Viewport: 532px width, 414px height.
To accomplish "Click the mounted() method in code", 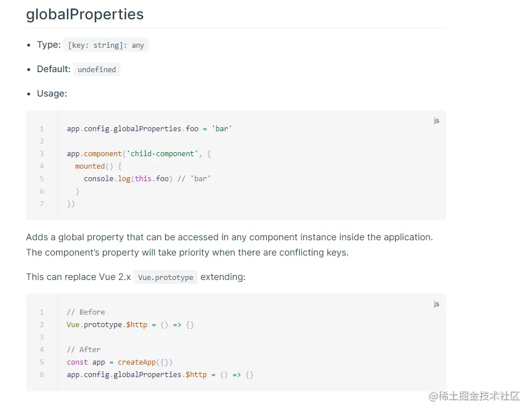I will click(x=94, y=166).
